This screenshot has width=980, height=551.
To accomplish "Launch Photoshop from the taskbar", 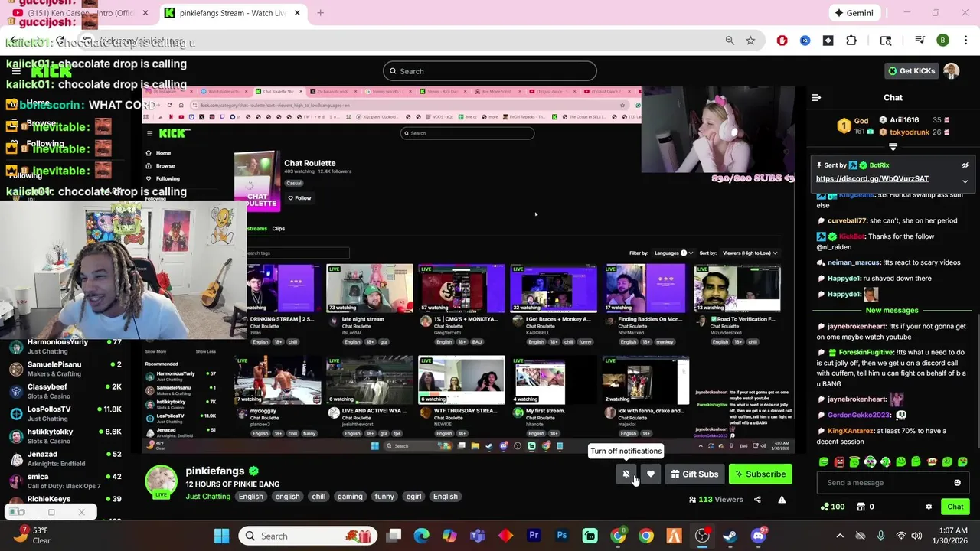I will pyautogui.click(x=562, y=536).
